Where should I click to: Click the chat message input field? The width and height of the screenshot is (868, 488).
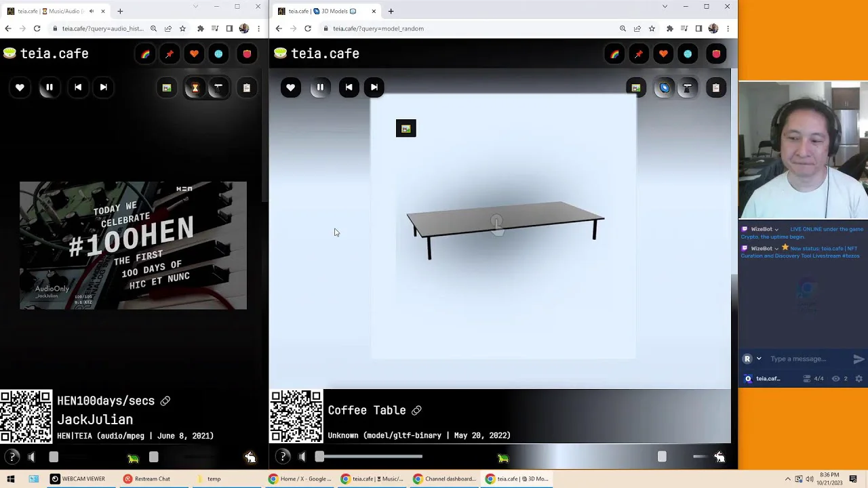point(807,359)
